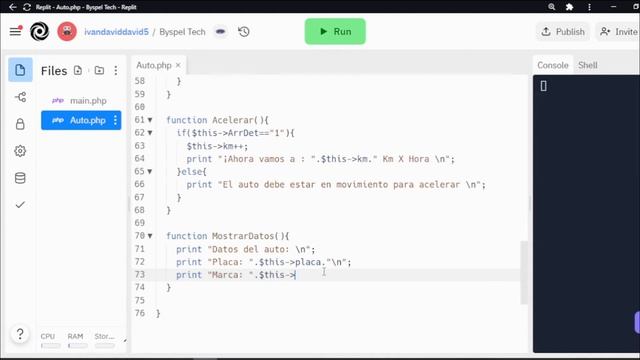The width and height of the screenshot is (640, 360).
Task: Open the Database sidebar icon
Action: (20, 178)
